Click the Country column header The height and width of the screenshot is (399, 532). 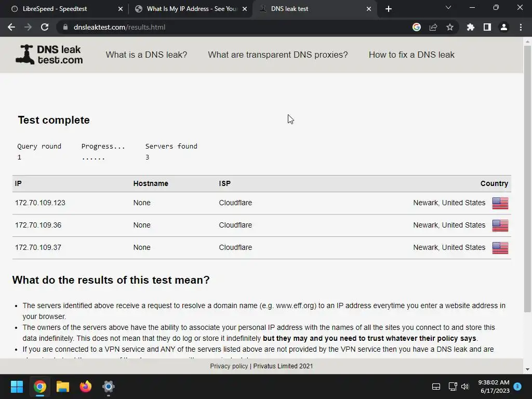click(494, 183)
